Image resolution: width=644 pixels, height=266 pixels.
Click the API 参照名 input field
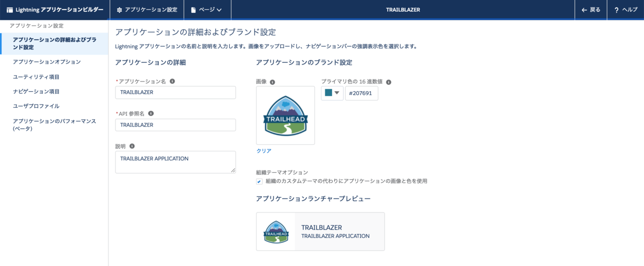coord(175,124)
